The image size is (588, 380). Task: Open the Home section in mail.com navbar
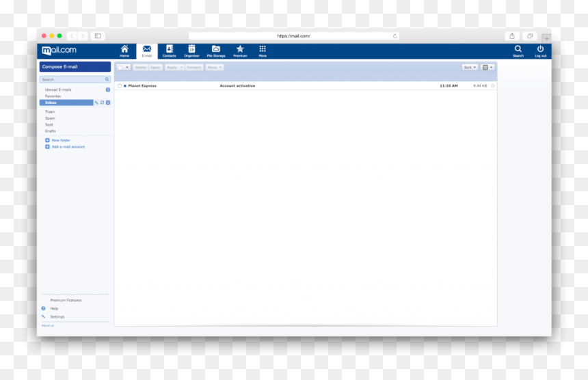click(x=124, y=51)
